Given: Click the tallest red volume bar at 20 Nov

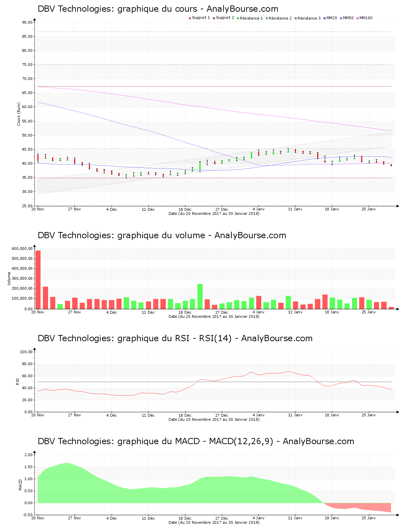Looking at the screenshot, I should tap(38, 280).
